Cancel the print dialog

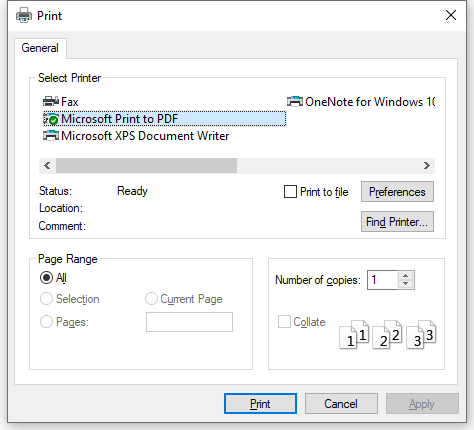(x=341, y=404)
